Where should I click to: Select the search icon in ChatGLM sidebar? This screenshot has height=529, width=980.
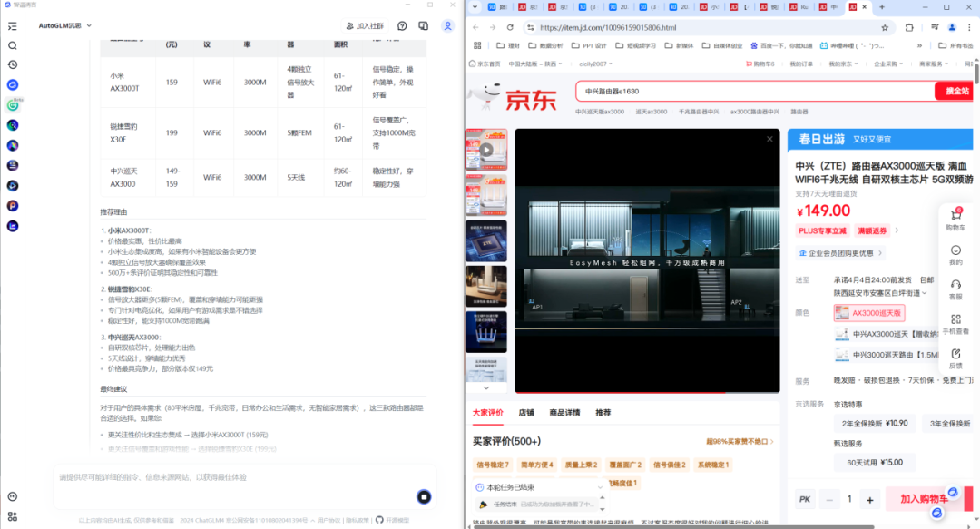(12, 44)
